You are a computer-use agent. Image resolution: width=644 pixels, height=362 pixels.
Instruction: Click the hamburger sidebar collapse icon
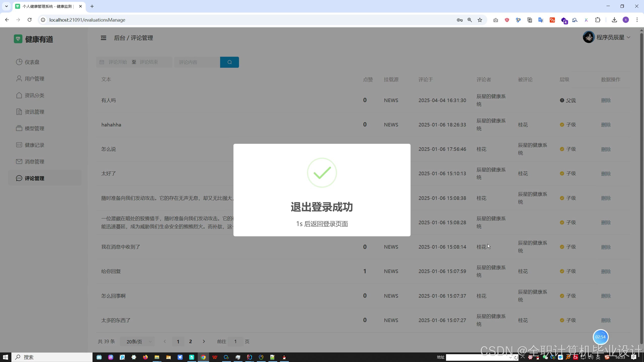(103, 38)
